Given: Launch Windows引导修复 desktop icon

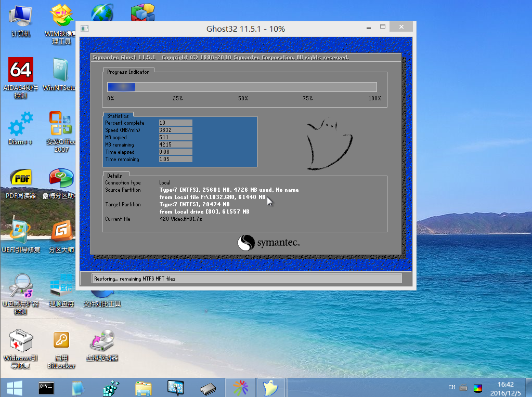Looking at the screenshot, I should [x=21, y=349].
